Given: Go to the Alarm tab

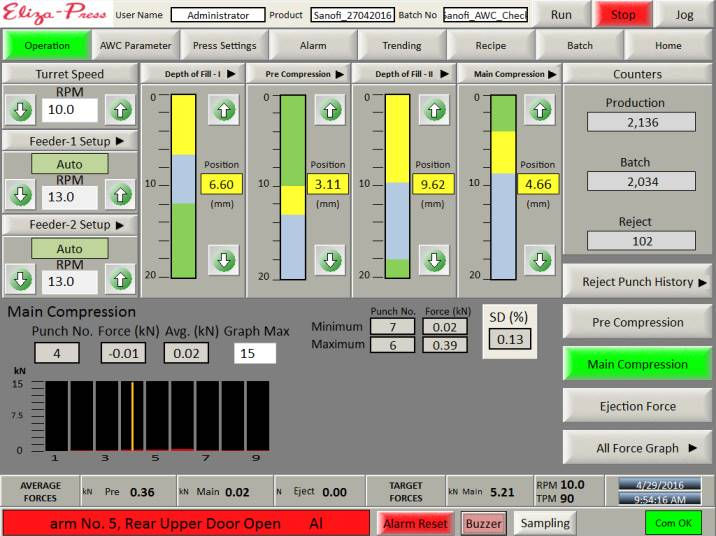Looking at the screenshot, I should click(x=313, y=45).
